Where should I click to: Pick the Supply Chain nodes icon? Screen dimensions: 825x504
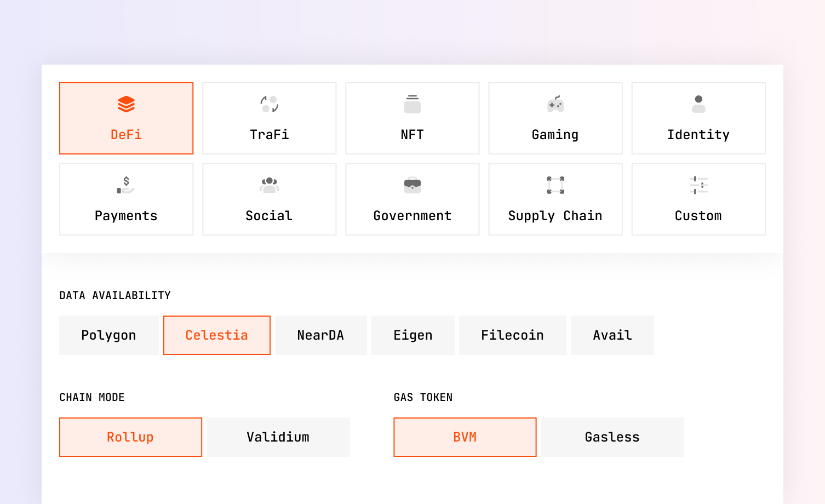pos(555,185)
